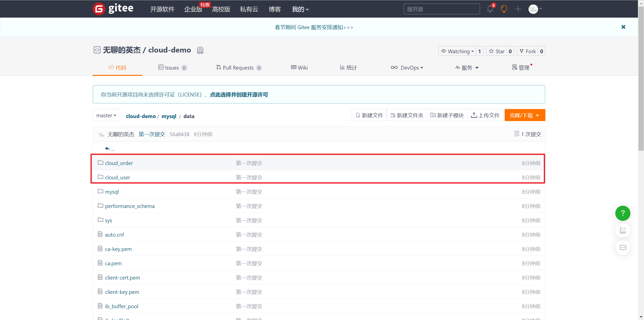
Task: Click the Gitee logo
Action: pyautogui.click(x=113, y=9)
